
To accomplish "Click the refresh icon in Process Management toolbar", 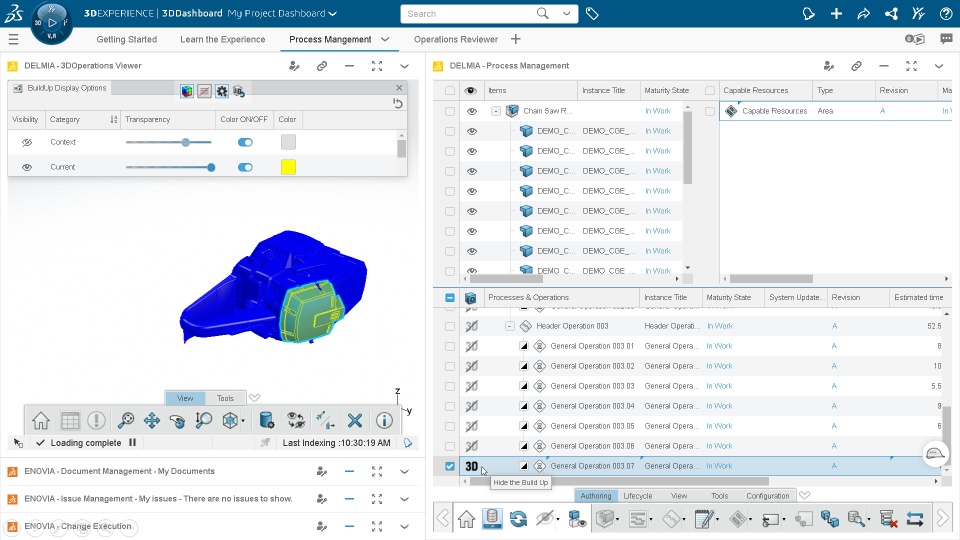I will (x=518, y=519).
